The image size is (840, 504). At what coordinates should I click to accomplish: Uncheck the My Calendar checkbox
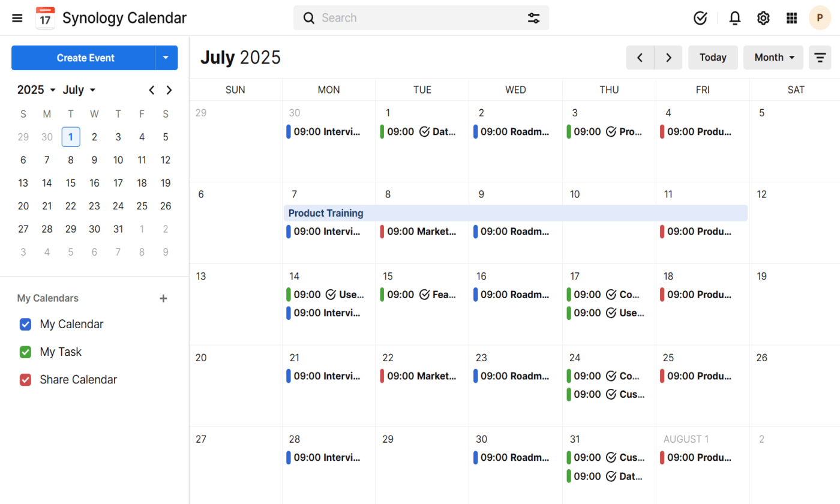pyautogui.click(x=25, y=325)
